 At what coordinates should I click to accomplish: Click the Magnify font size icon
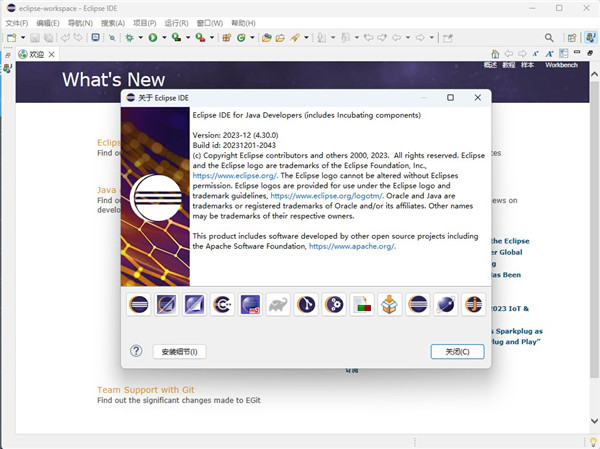coord(549,54)
